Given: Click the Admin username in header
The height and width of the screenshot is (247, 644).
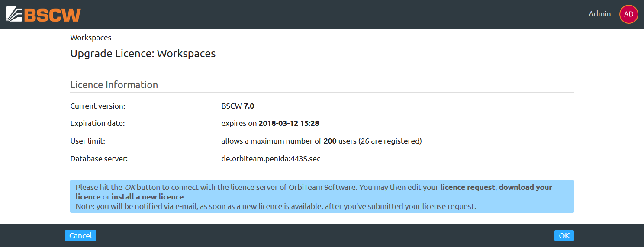Looking at the screenshot, I should pos(599,14).
